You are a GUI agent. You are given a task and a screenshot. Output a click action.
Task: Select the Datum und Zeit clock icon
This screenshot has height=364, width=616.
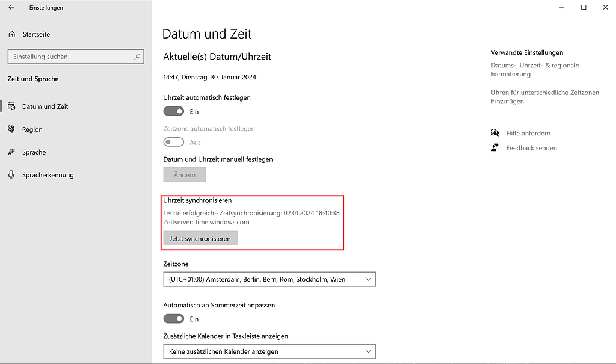(x=11, y=106)
